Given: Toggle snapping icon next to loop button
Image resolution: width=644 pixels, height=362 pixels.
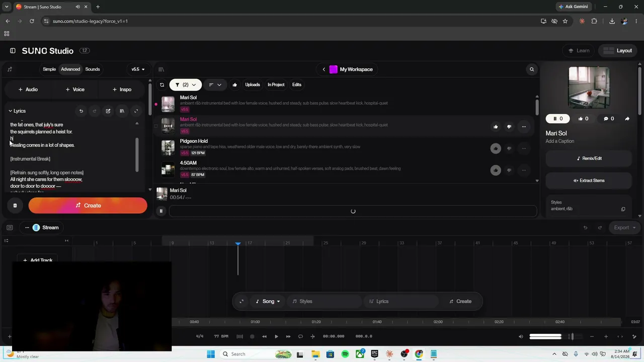Looking at the screenshot, I should pos(312,336).
